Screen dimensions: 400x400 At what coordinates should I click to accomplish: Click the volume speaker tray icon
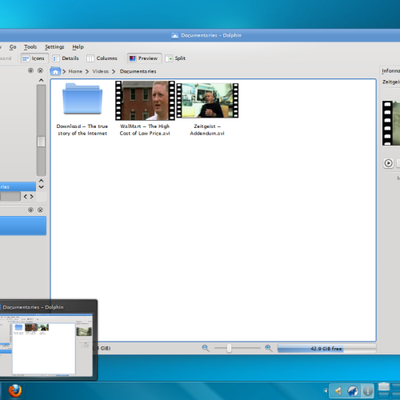pos(338,391)
